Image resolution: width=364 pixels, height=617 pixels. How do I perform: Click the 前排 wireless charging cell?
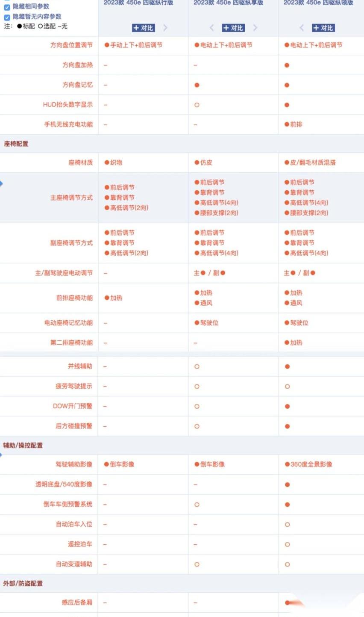294,124
